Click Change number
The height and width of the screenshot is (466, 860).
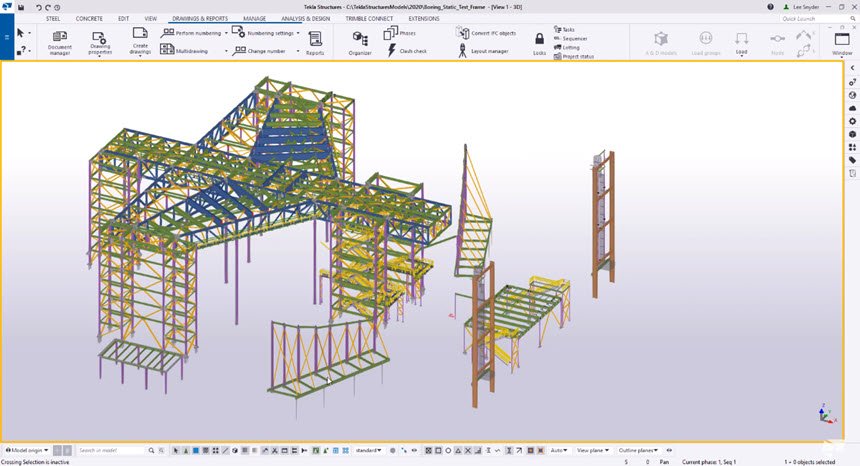259,51
